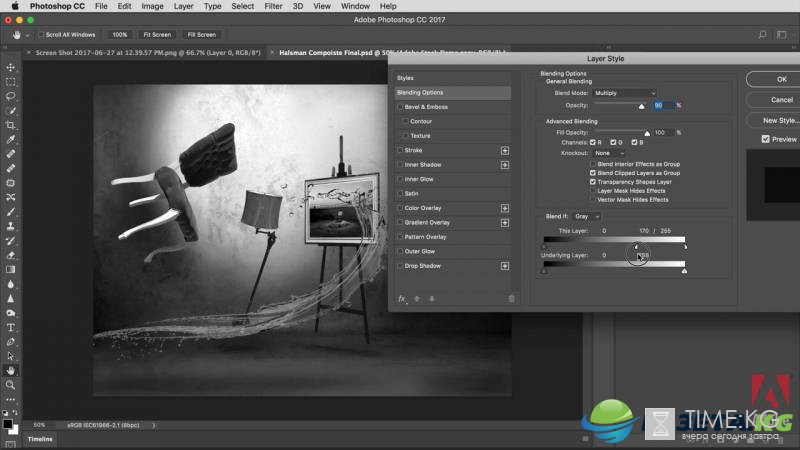Open the Blend If Gray dropdown
The height and width of the screenshot is (450, 800).
587,216
